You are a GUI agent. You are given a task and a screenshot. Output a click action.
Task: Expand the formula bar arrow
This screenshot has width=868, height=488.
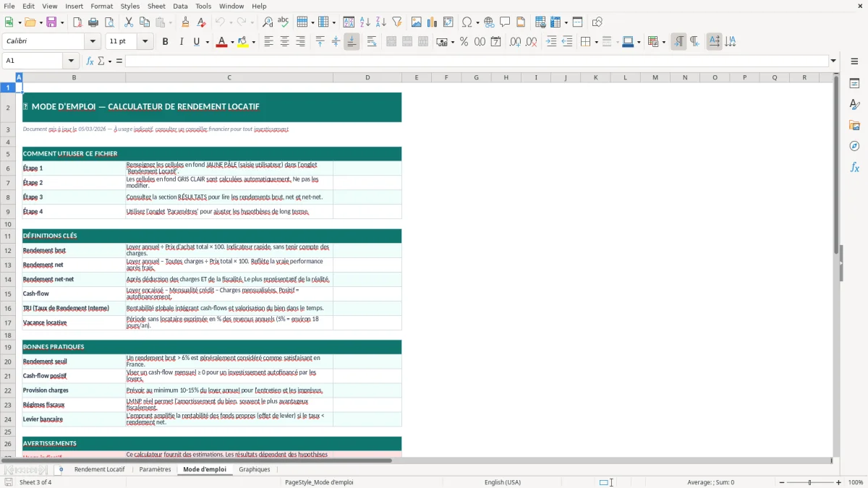click(833, 61)
